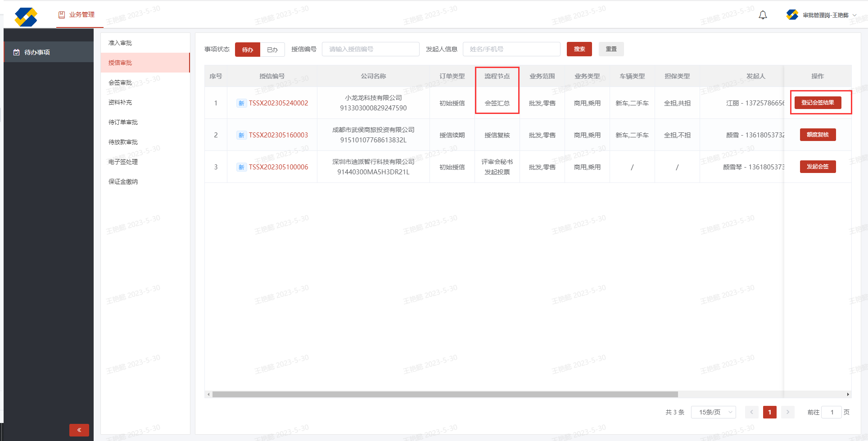Click the notification bell icon

(x=763, y=15)
